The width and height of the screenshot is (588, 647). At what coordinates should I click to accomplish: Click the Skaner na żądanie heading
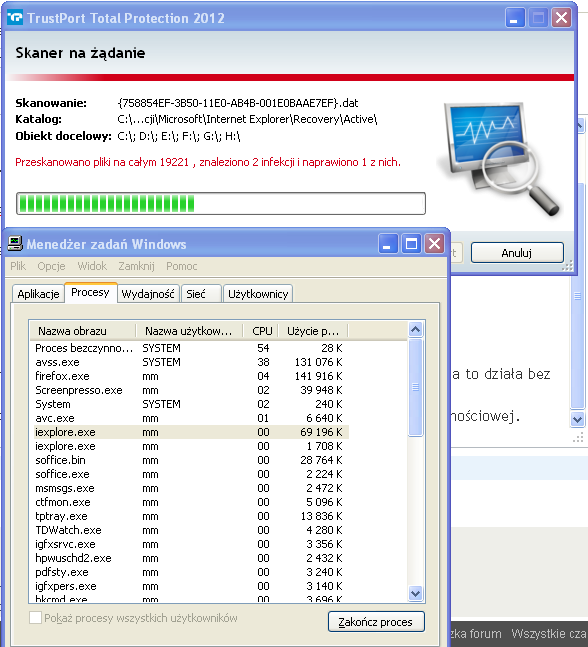pyautogui.click(x=80, y=53)
